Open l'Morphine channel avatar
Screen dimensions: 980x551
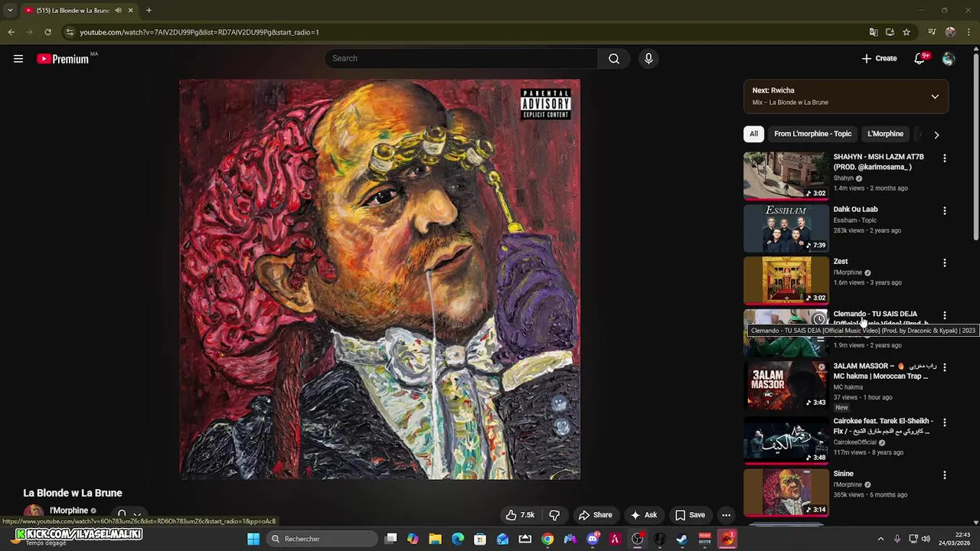[x=33, y=513]
